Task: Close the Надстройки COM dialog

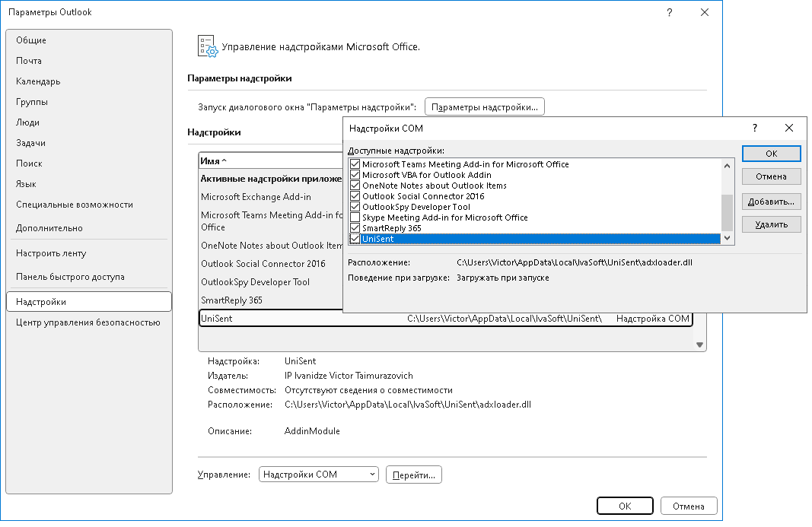Action: point(788,128)
